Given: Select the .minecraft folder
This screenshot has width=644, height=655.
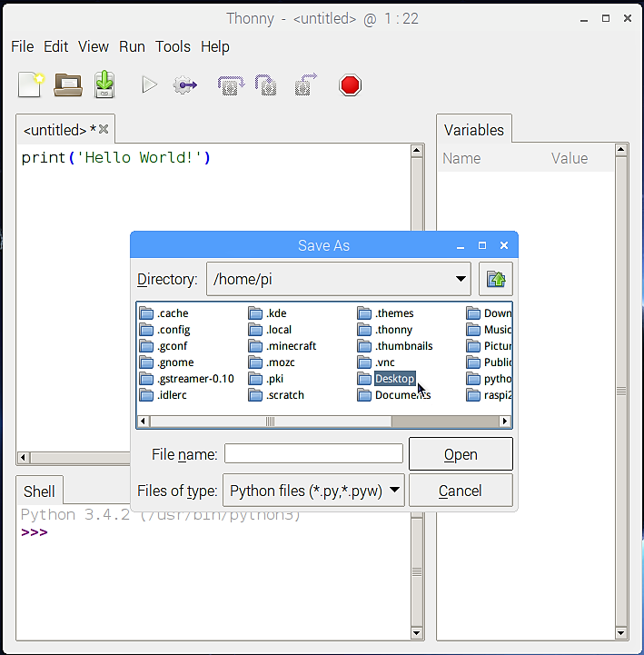Looking at the screenshot, I should (282, 346).
